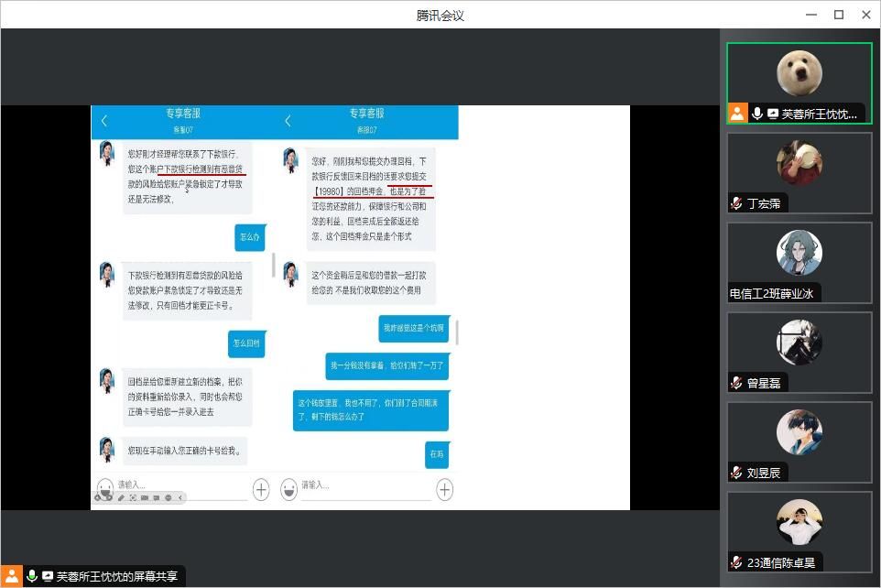The image size is (881, 588).
Task: Click the right 专享客服 header title
Action: click(x=367, y=114)
